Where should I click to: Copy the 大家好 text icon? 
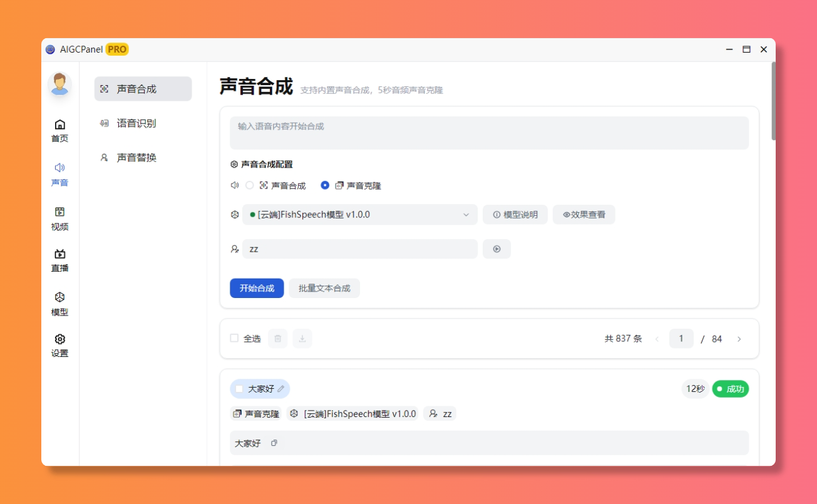[274, 443]
